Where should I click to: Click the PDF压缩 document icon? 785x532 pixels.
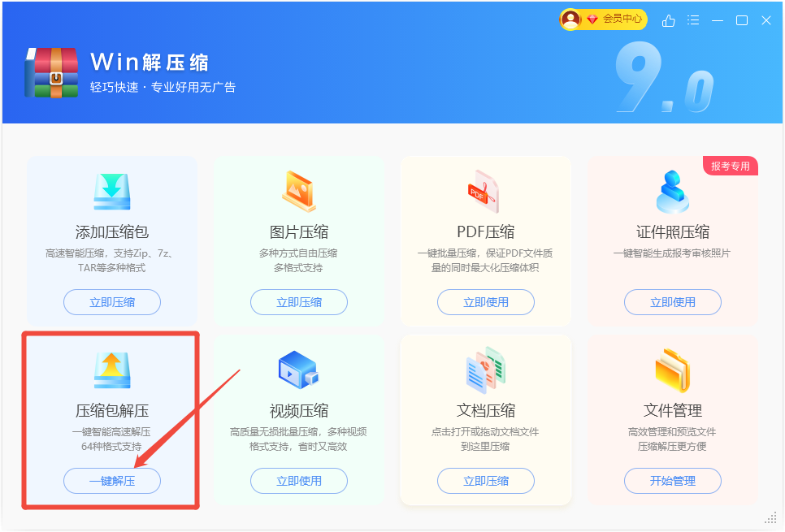tap(483, 192)
